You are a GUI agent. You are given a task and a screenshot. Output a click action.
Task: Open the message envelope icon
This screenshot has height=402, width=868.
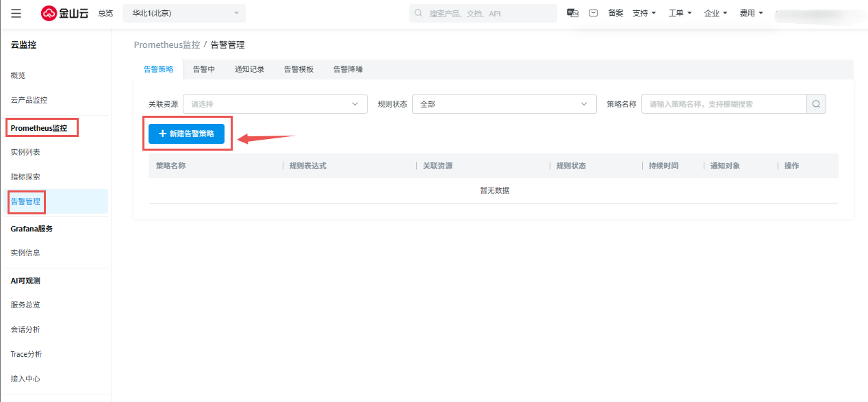[x=593, y=13]
